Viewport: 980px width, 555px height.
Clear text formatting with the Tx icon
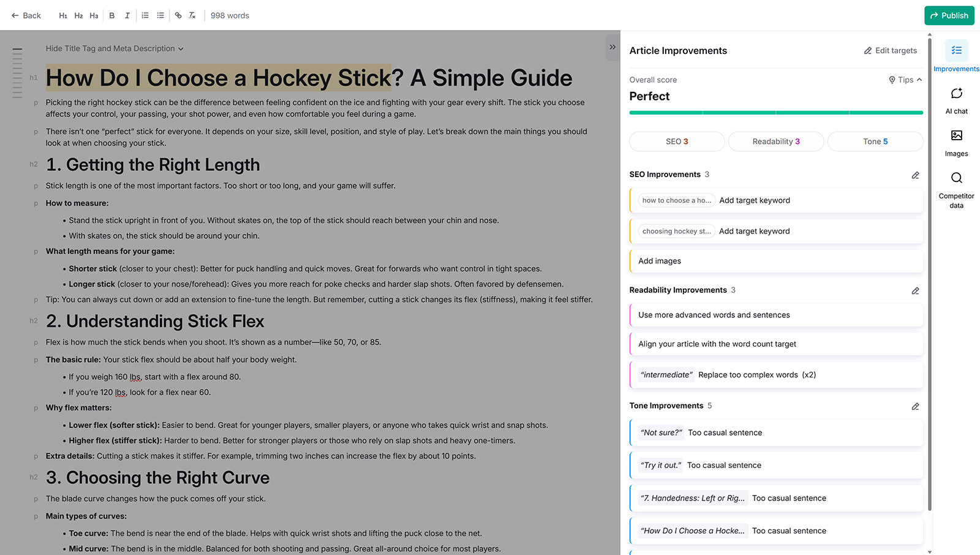(x=192, y=15)
